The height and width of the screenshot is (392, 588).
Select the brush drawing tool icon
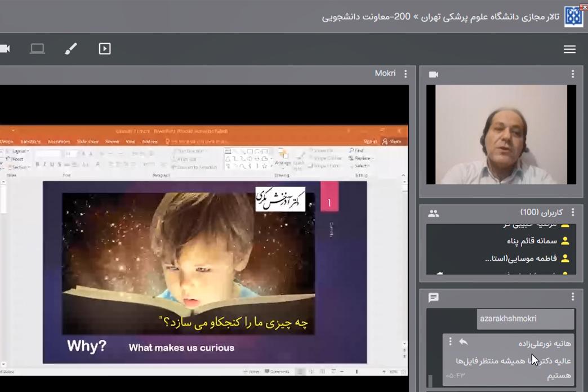[x=71, y=49]
